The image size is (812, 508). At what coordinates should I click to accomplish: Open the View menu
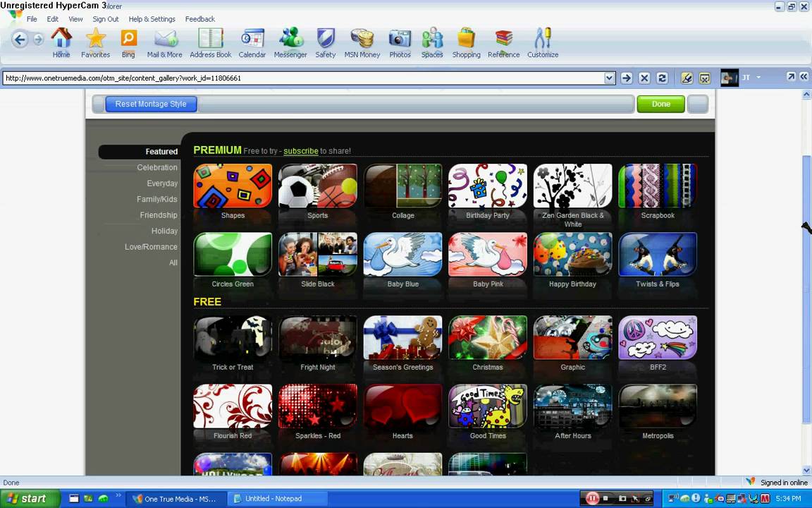pyautogui.click(x=75, y=19)
